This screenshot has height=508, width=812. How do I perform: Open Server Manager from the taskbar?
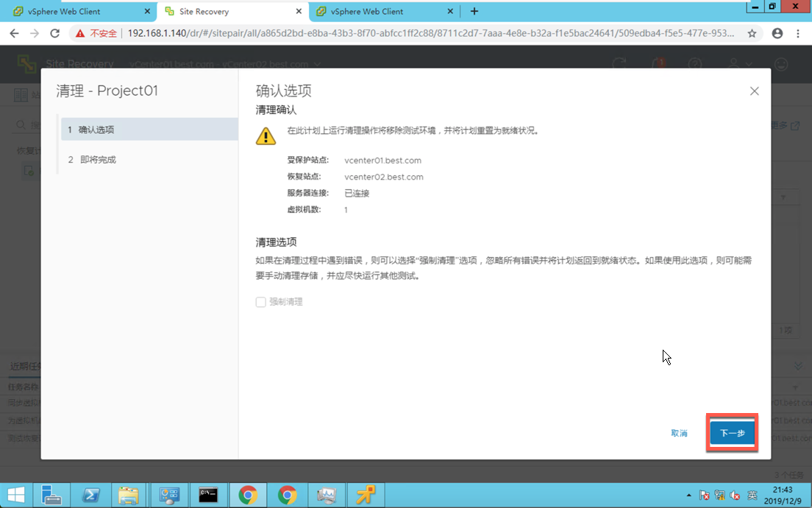51,495
